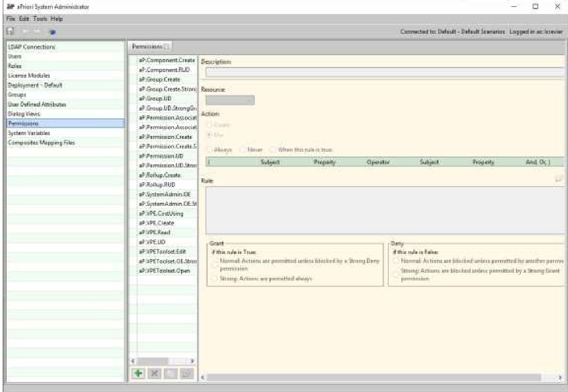Click the right arrow of permissions list scrollbar
The height and width of the screenshot is (392, 568).
(192, 362)
